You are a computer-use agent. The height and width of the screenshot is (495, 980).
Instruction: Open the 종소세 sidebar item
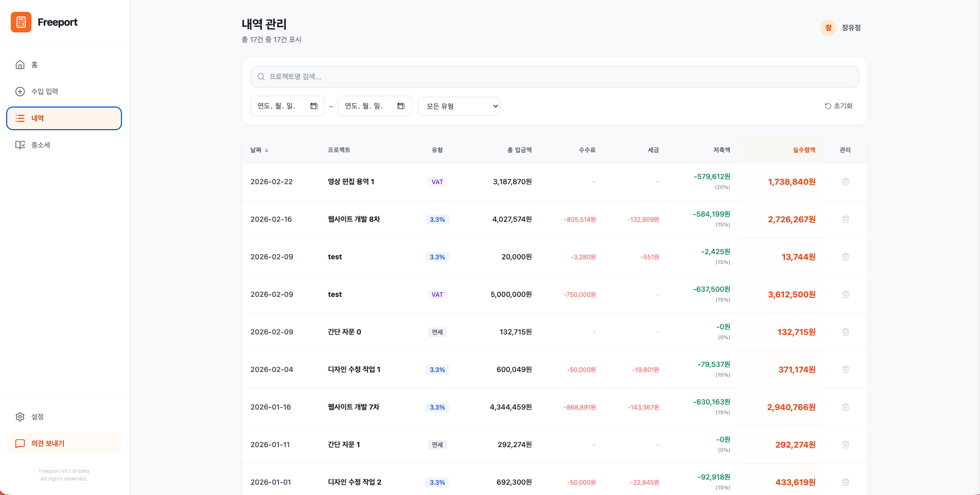pos(64,145)
